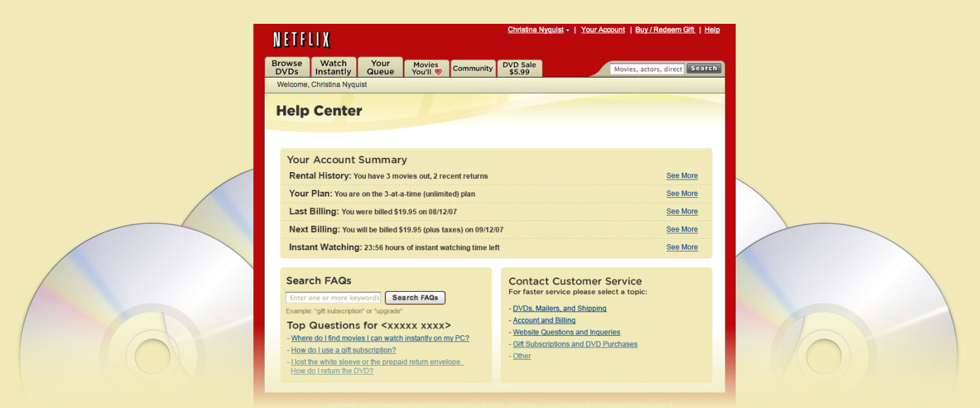Open the gift subscription question link
The height and width of the screenshot is (408, 980).
[x=343, y=350]
